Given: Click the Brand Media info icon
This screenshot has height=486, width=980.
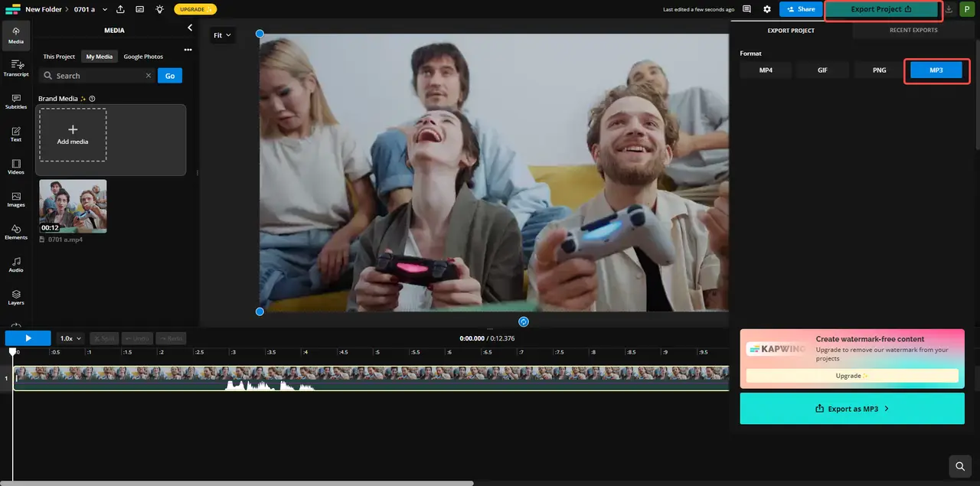Looking at the screenshot, I should 92,99.
